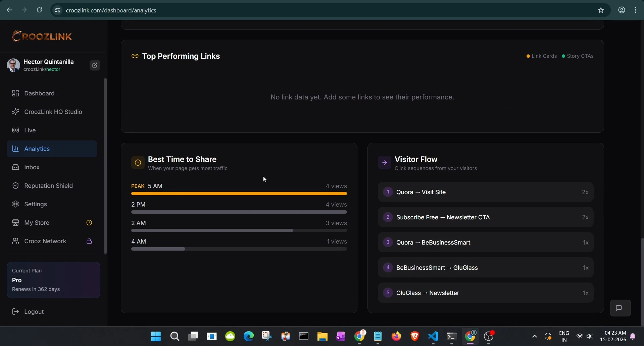This screenshot has width=644, height=346.
Task: Open Reputation Shield
Action: 48,185
